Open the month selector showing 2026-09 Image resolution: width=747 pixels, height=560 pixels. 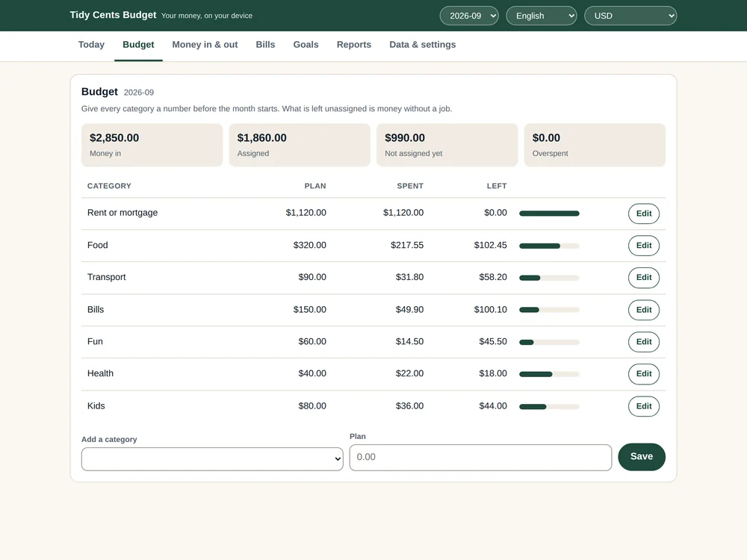[x=469, y=16]
